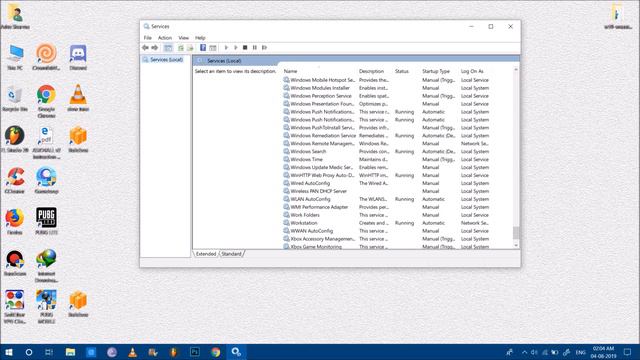Click the scrollbar up arrow in services list
This screenshot has width=640, height=360.
(516, 70)
